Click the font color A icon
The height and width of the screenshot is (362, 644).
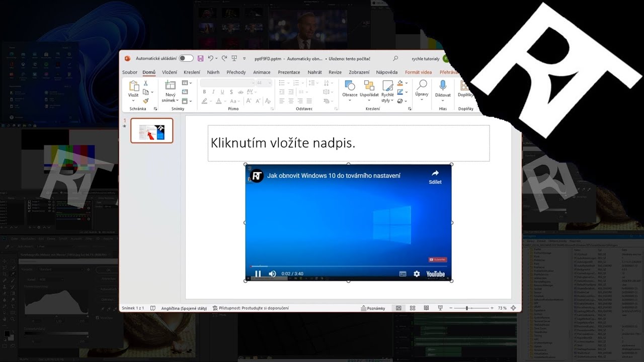[x=218, y=101]
